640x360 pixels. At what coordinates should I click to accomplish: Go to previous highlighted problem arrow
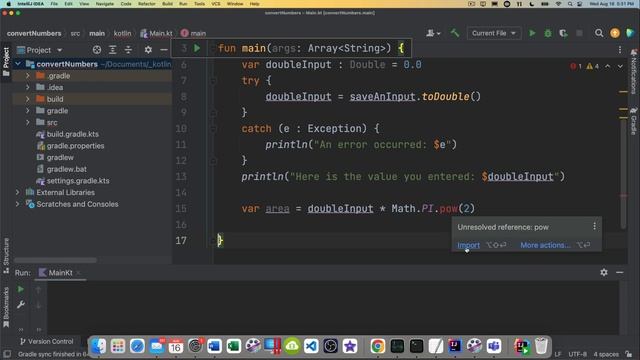click(608, 66)
